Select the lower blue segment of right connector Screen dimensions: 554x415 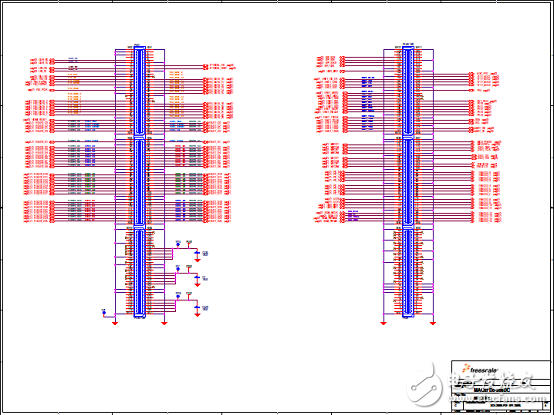(x=408, y=273)
